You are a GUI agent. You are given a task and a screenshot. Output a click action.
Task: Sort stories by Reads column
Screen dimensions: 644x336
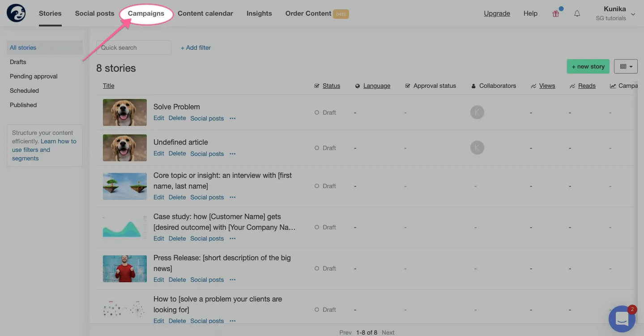[587, 86]
